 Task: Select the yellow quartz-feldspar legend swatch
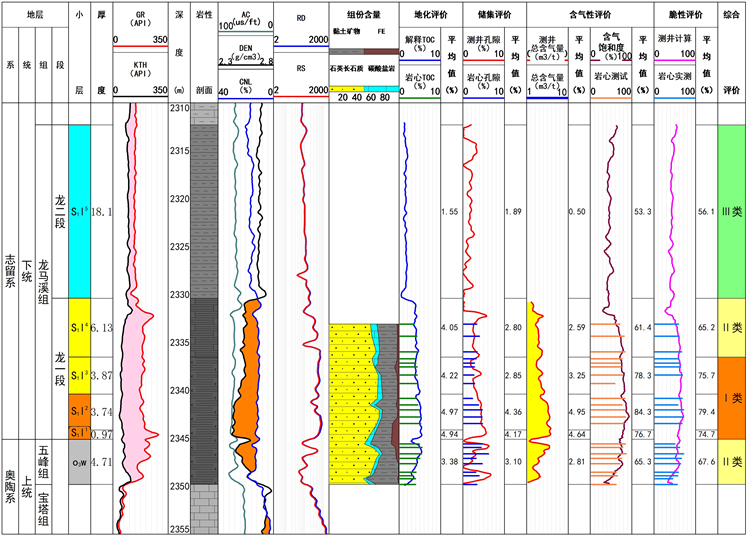(345, 87)
